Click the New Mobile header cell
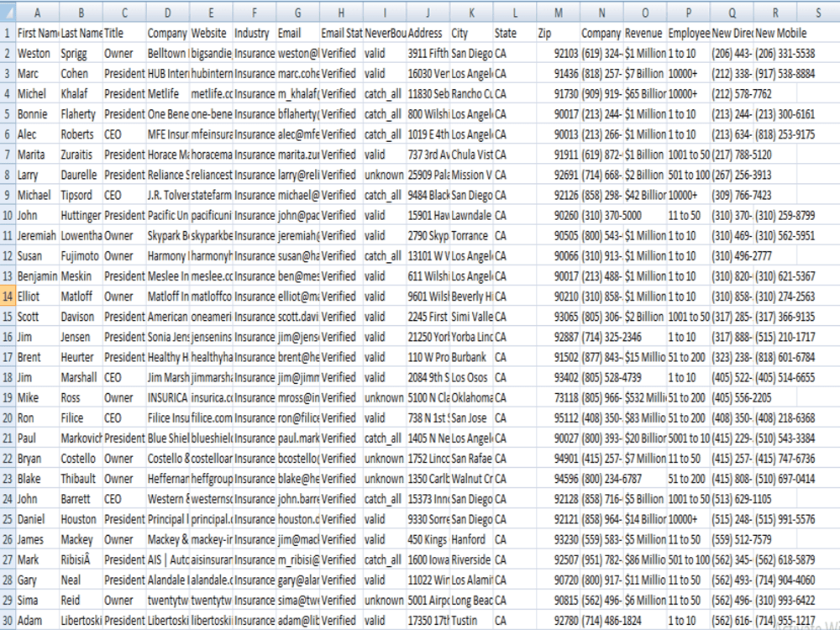This screenshot has height=630, width=840. (775, 34)
